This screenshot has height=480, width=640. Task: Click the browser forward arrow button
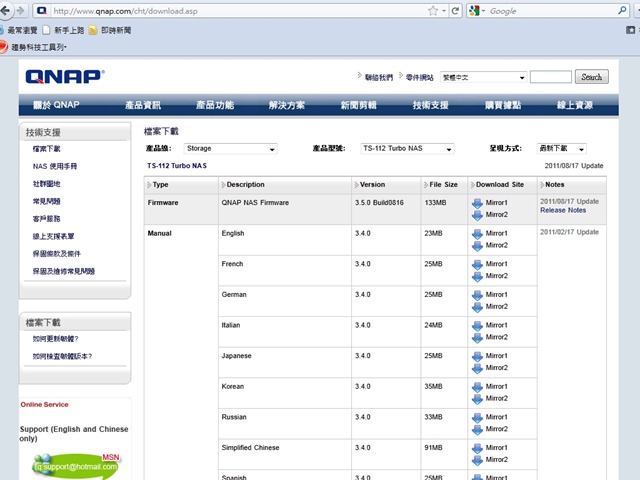point(20,11)
